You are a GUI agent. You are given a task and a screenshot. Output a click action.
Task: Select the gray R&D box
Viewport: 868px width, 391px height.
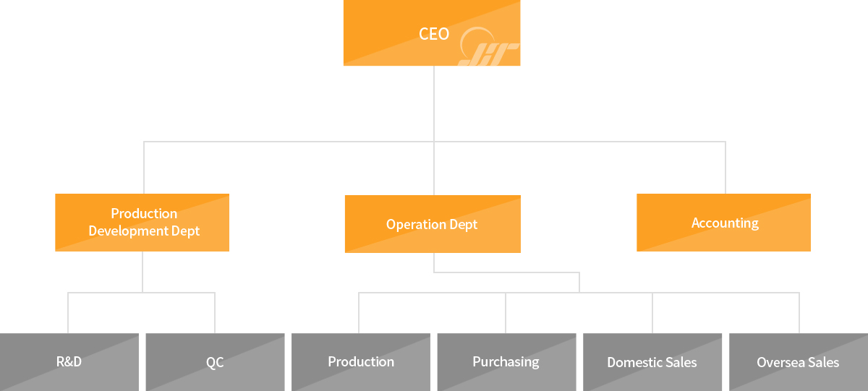click(69, 362)
